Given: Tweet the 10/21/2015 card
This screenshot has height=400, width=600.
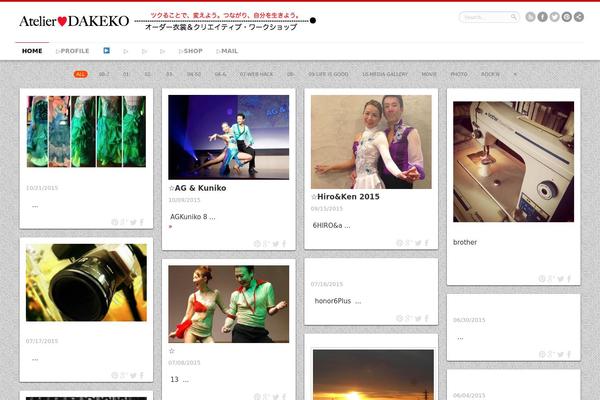Looking at the screenshot, I should 133,222.
